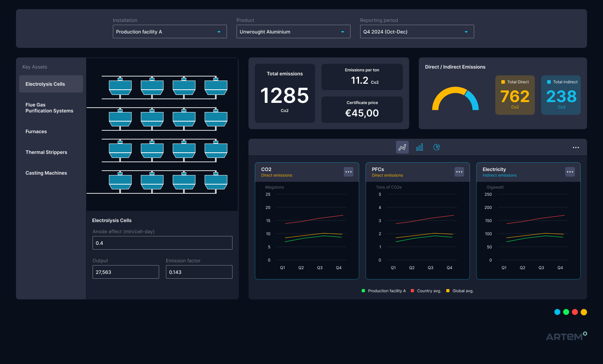Click the Anode effect input field

162,243
